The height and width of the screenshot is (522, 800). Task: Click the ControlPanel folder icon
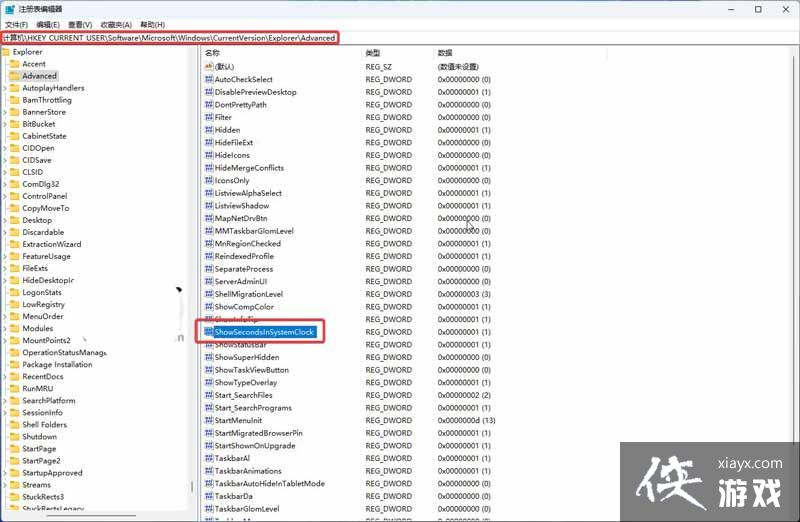click(14, 196)
